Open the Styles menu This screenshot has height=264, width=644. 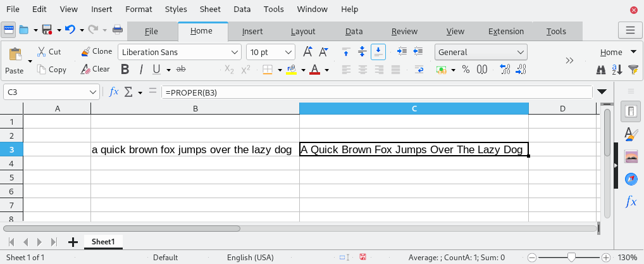(176, 9)
